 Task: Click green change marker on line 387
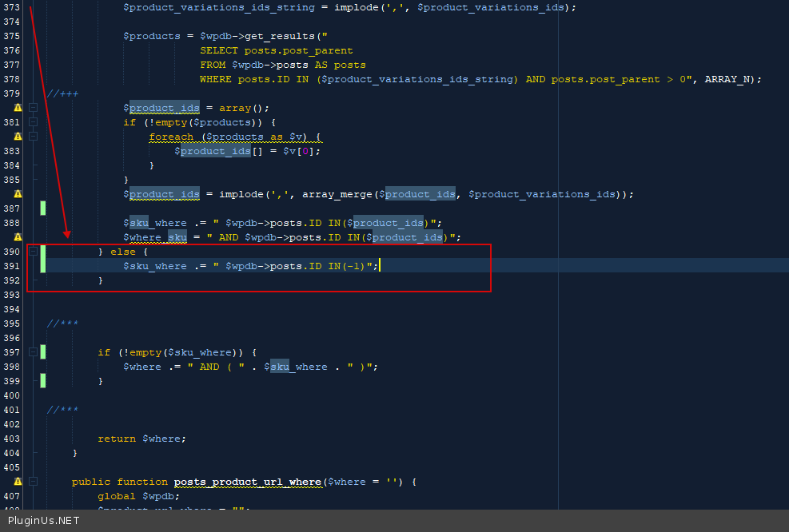43,208
